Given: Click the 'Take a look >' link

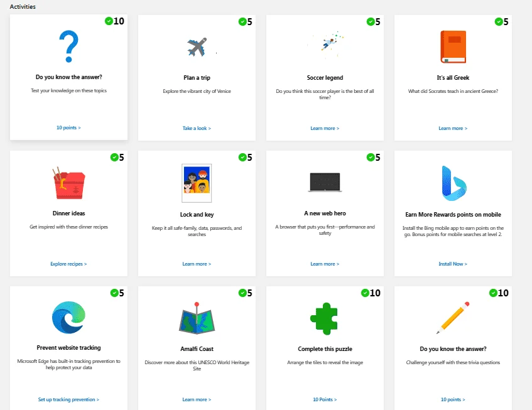Looking at the screenshot, I should (197, 128).
